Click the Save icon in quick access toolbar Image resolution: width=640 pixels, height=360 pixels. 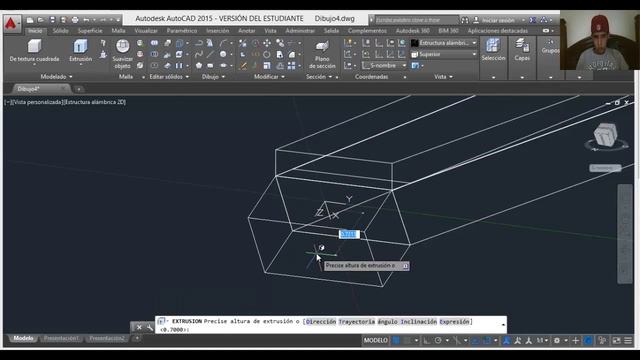click(52, 20)
